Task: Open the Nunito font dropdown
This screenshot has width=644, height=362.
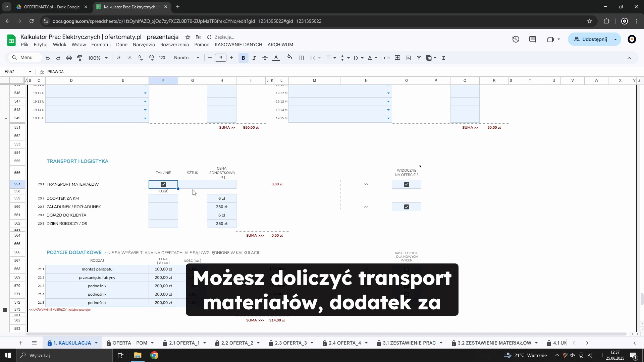Action: 186,58
